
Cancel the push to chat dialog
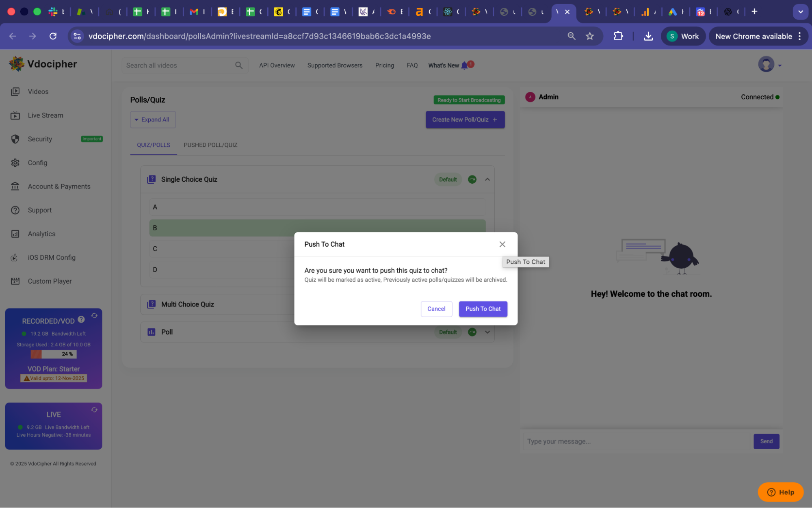pos(436,309)
